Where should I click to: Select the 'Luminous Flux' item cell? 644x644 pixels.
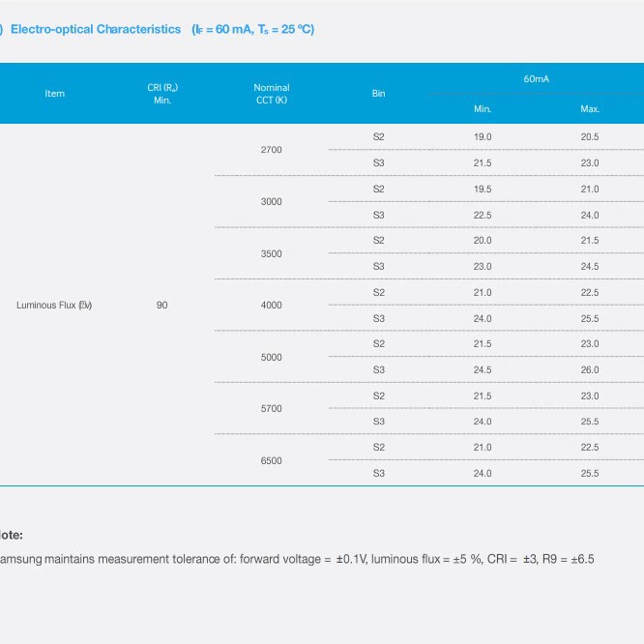click(54, 306)
